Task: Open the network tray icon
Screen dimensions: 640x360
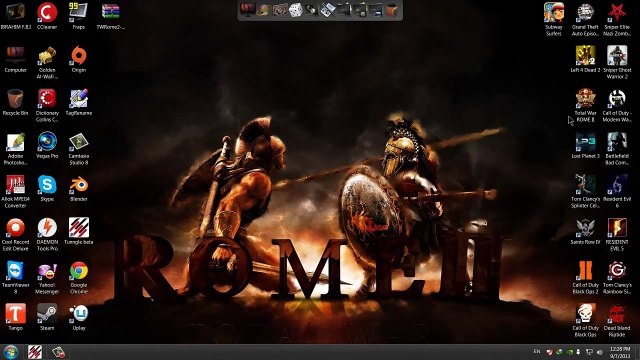Action: click(589, 352)
